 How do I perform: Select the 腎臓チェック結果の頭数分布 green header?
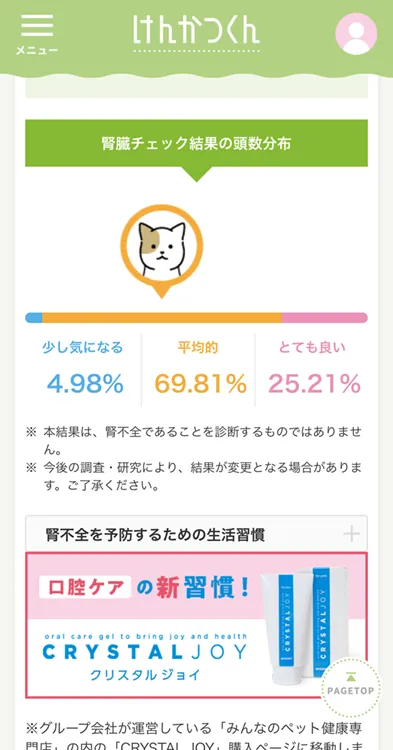tap(196, 143)
